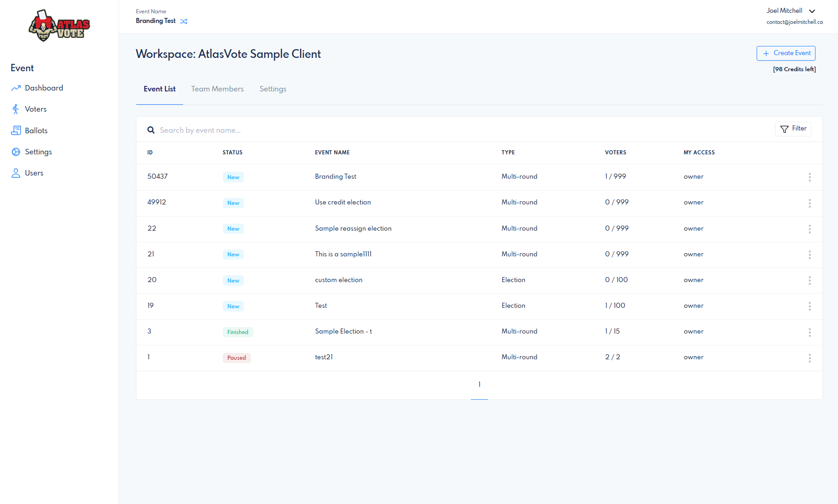Viewport: 838px width, 504px height.
Task: Click the Branding Test event name in table
Action: coord(335,176)
